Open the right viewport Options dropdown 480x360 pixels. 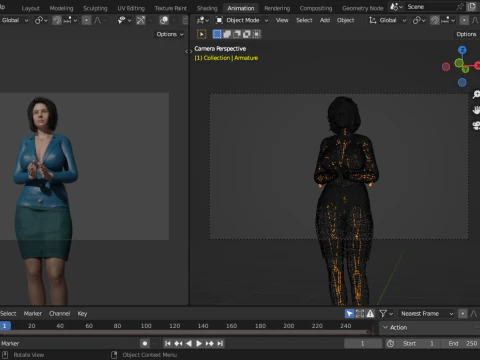coord(466,34)
